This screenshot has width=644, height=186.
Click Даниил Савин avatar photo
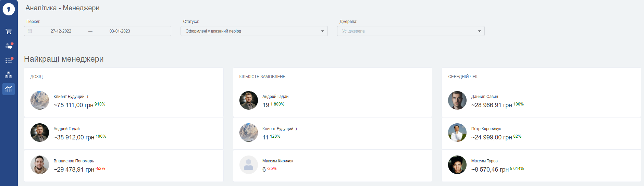click(x=457, y=100)
